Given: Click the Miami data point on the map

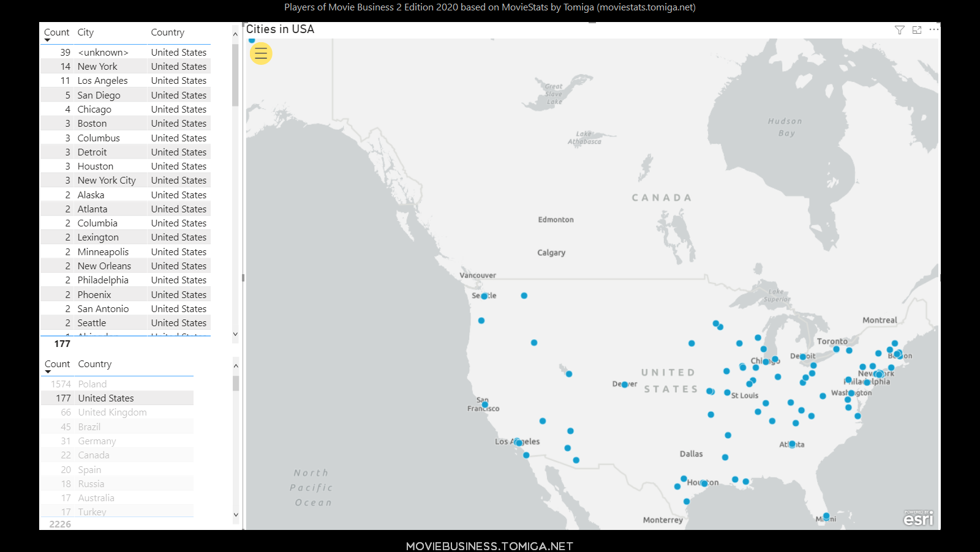Looking at the screenshot, I should tap(826, 516).
